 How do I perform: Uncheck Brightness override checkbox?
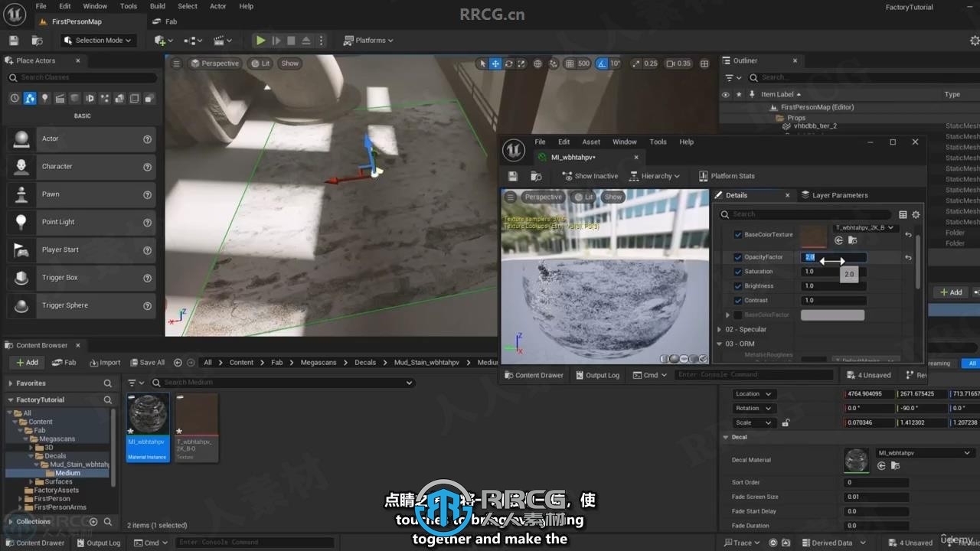click(738, 286)
